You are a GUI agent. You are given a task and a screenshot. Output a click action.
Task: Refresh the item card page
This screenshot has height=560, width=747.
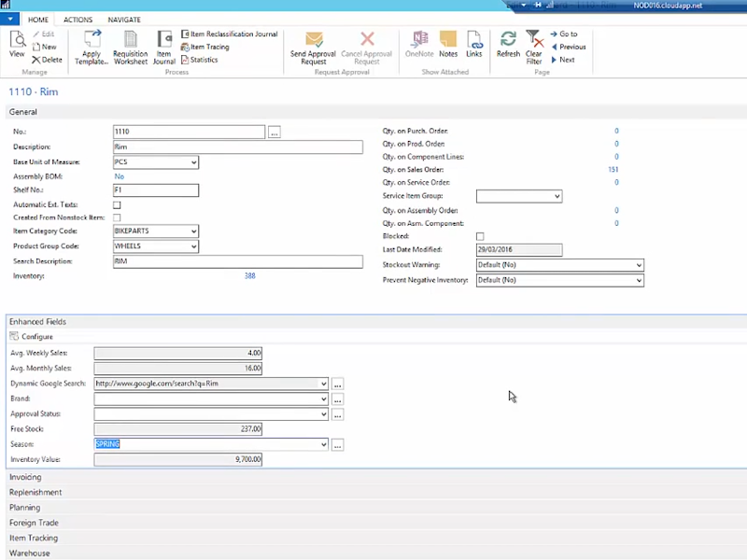(508, 44)
